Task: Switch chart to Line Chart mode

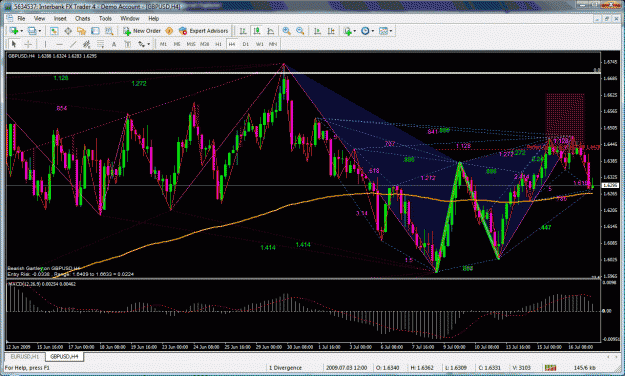Action: (x=271, y=31)
